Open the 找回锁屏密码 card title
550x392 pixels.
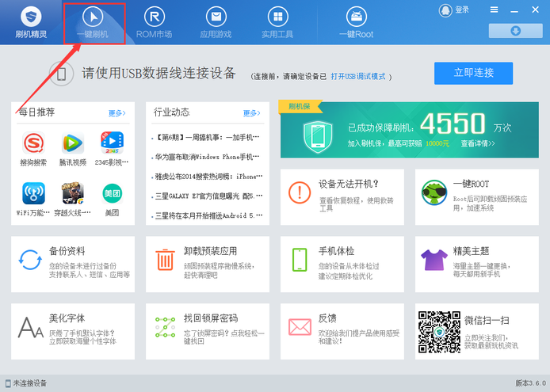coord(211,318)
